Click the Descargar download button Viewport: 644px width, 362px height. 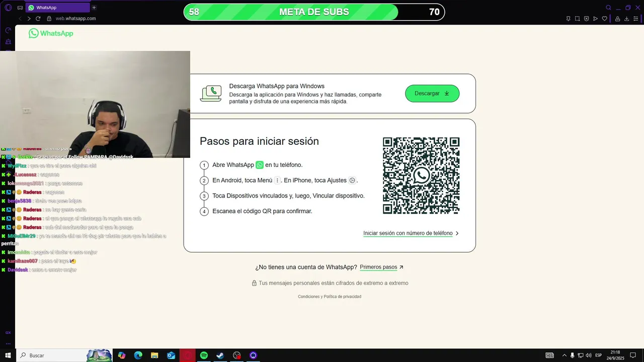coord(432,94)
